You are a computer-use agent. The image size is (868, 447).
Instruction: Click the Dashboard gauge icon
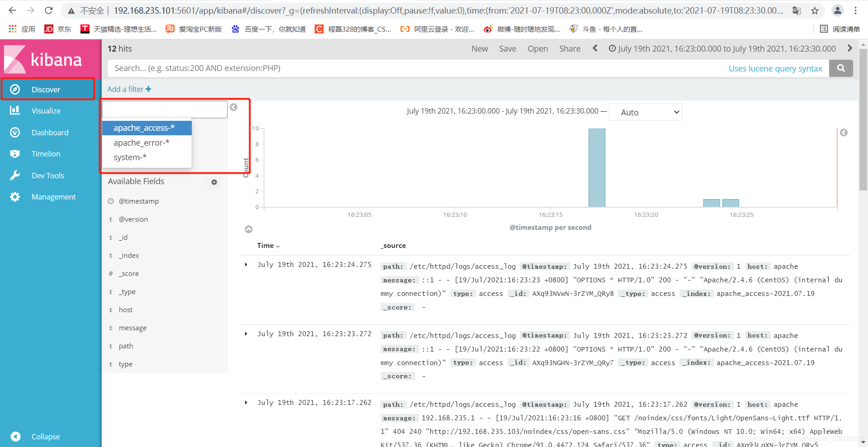15,133
